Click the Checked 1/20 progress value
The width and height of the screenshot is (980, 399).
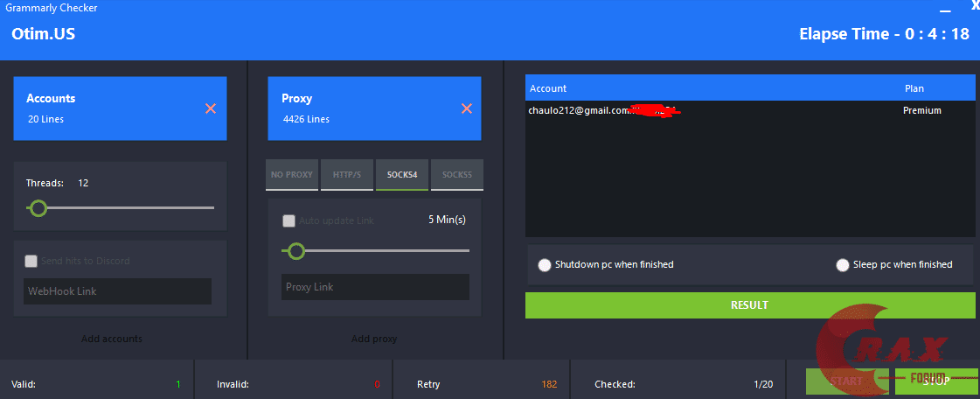click(x=763, y=384)
